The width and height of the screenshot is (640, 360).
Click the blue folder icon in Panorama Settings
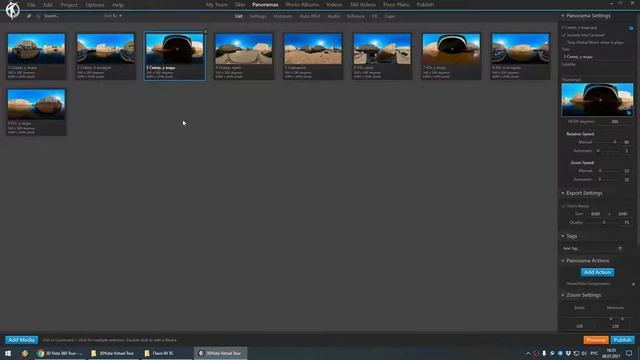pos(631,28)
